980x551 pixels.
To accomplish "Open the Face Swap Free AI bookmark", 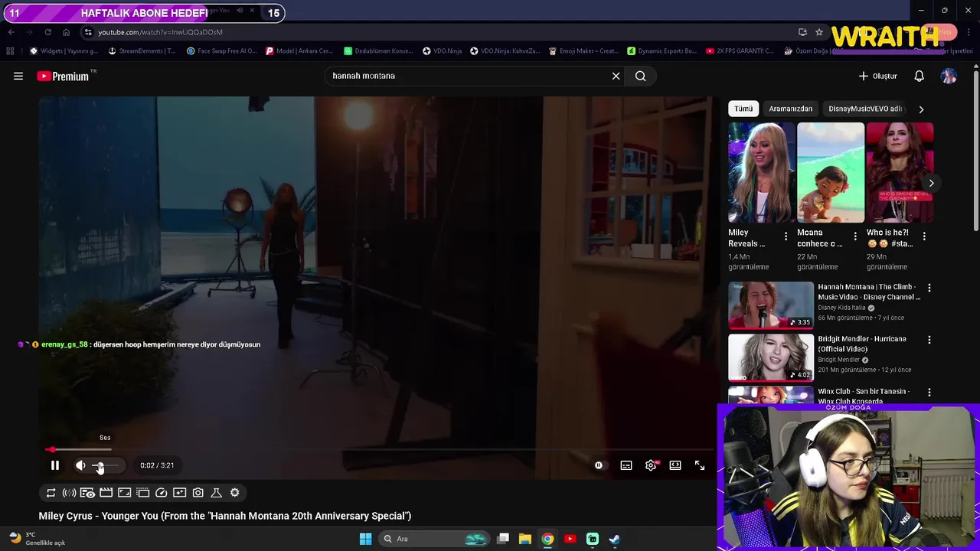I will coord(221,51).
